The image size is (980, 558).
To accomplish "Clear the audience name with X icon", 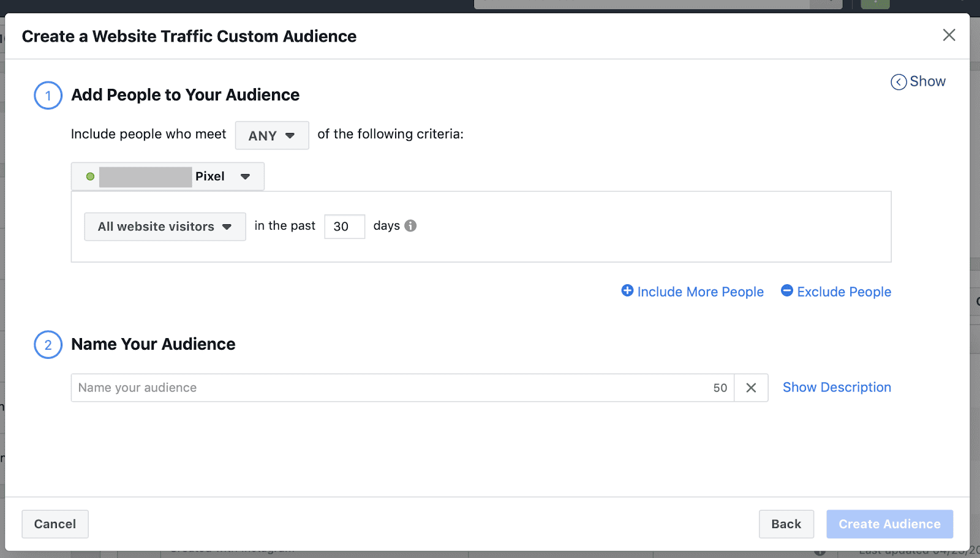I will tap(751, 388).
